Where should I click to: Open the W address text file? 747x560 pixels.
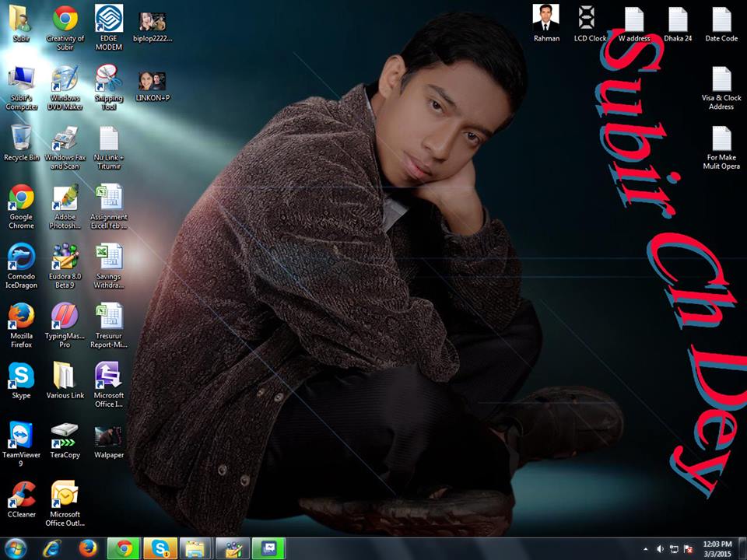(633, 24)
